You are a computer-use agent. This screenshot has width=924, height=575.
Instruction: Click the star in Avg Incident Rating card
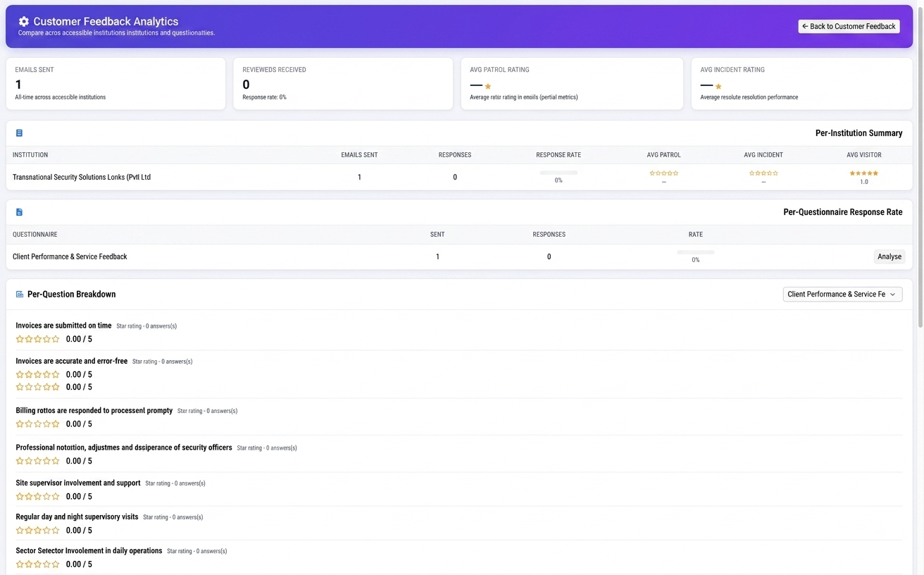pyautogui.click(x=718, y=87)
